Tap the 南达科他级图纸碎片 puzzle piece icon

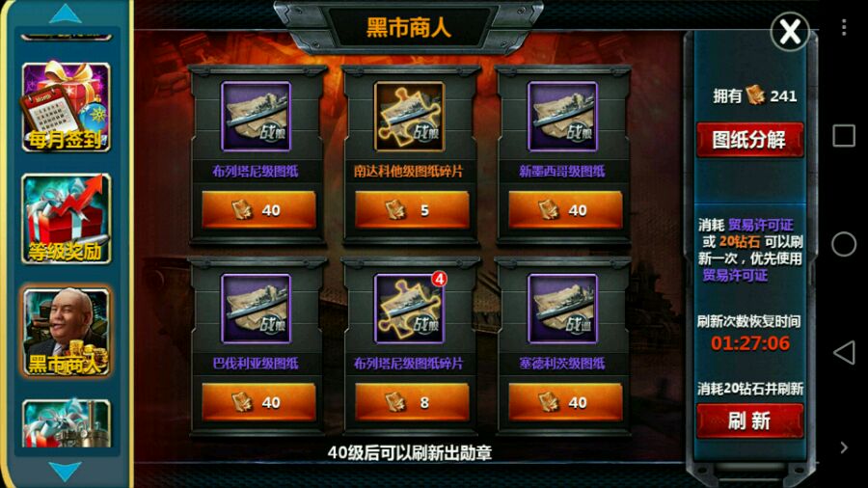(409, 116)
